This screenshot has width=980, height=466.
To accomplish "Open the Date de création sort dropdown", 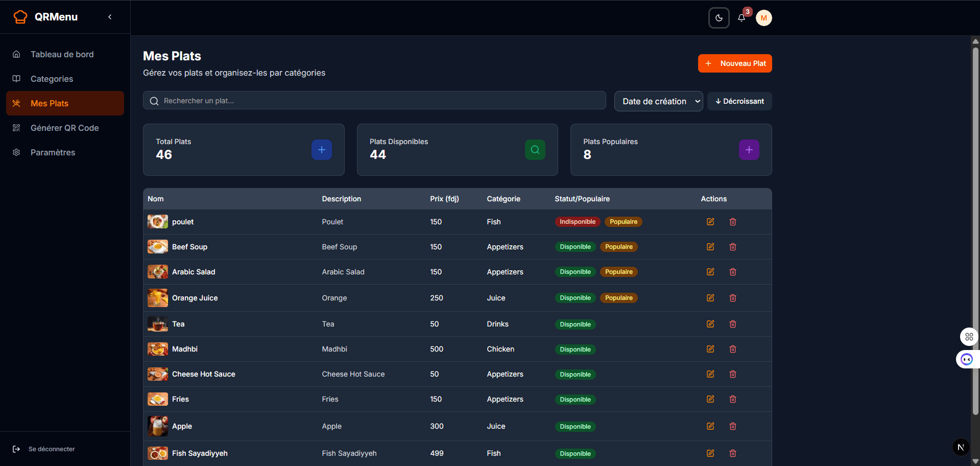I will click(658, 101).
